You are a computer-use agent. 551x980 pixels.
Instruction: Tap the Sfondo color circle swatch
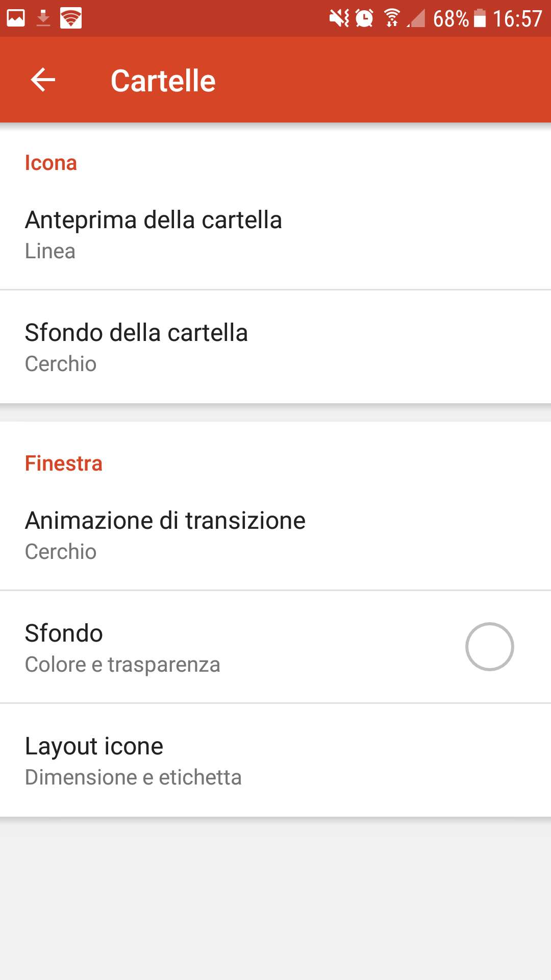pos(489,647)
